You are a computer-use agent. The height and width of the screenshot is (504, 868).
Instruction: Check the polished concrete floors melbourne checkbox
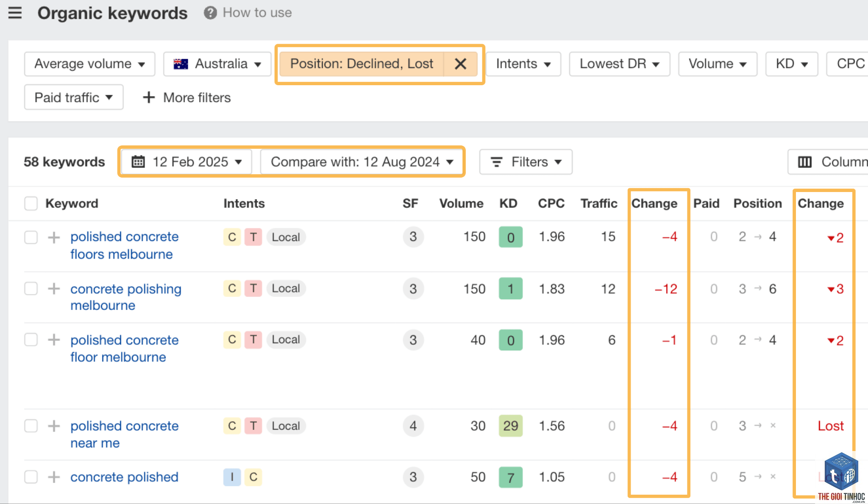pyautogui.click(x=31, y=237)
